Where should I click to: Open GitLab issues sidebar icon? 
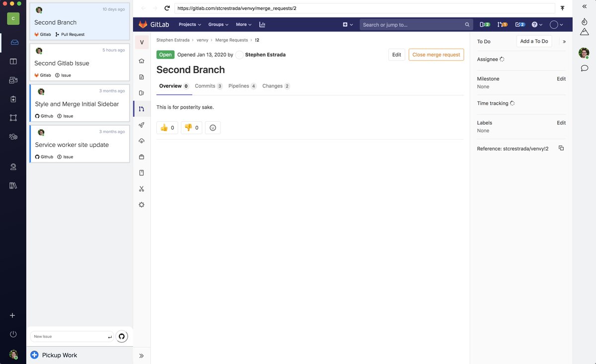(x=142, y=93)
